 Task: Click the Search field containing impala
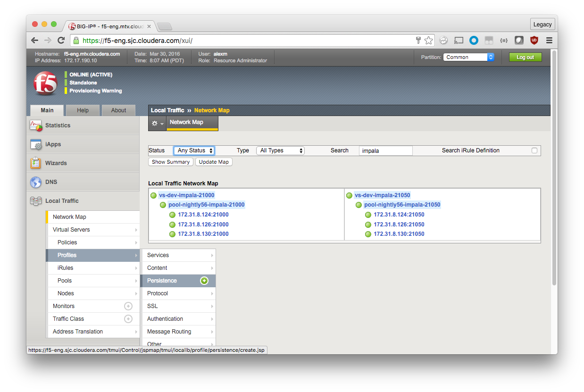tap(385, 150)
